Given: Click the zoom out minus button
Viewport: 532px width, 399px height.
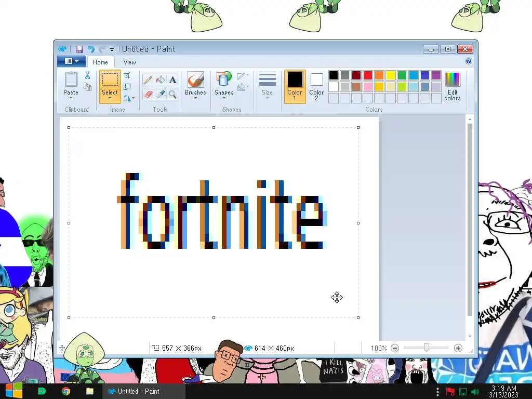Looking at the screenshot, I should [395, 348].
